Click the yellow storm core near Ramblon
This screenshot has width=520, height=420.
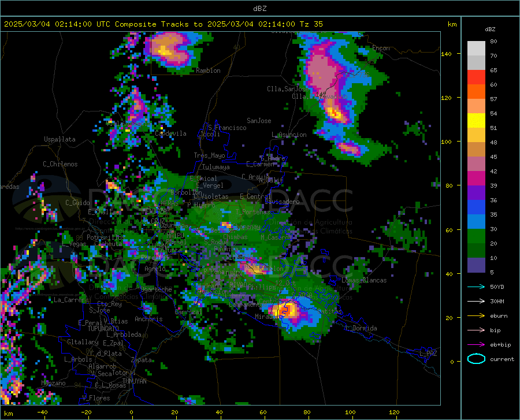[x=164, y=50]
